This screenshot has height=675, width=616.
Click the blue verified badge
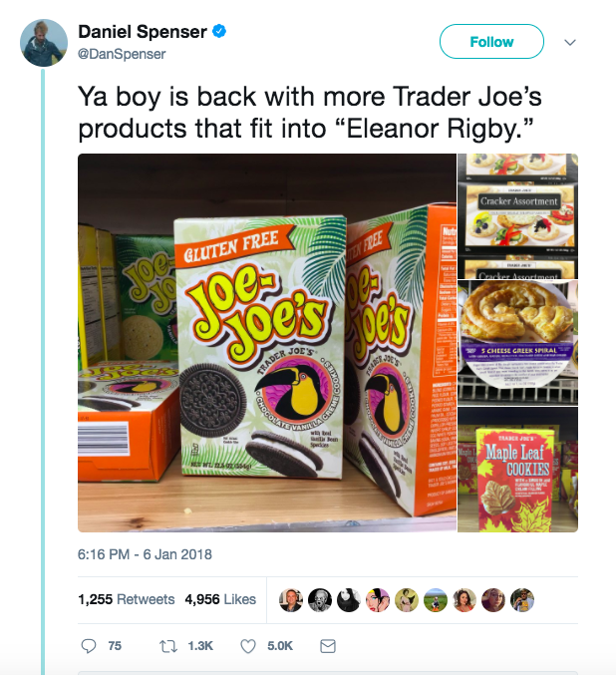tap(219, 32)
